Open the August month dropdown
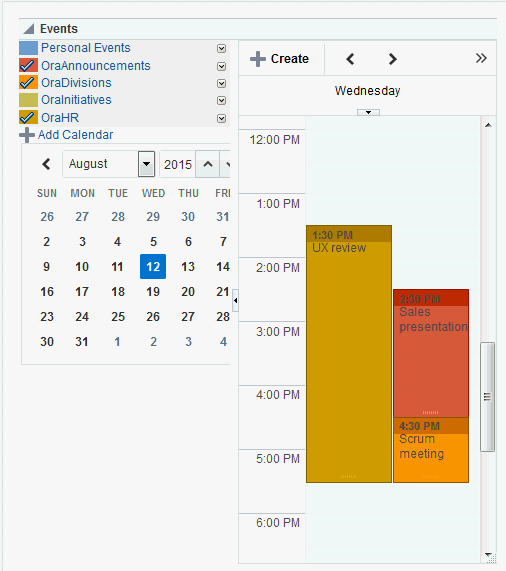 pos(146,164)
